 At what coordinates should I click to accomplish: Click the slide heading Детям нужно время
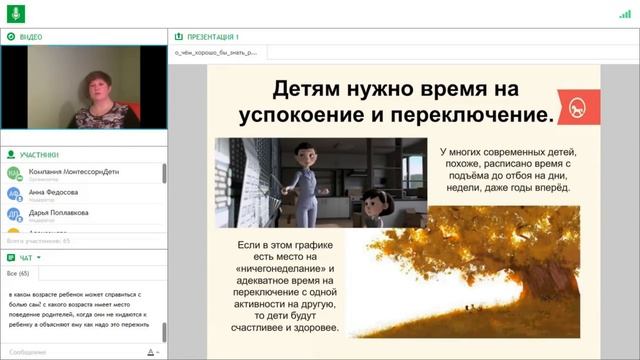coord(396,101)
